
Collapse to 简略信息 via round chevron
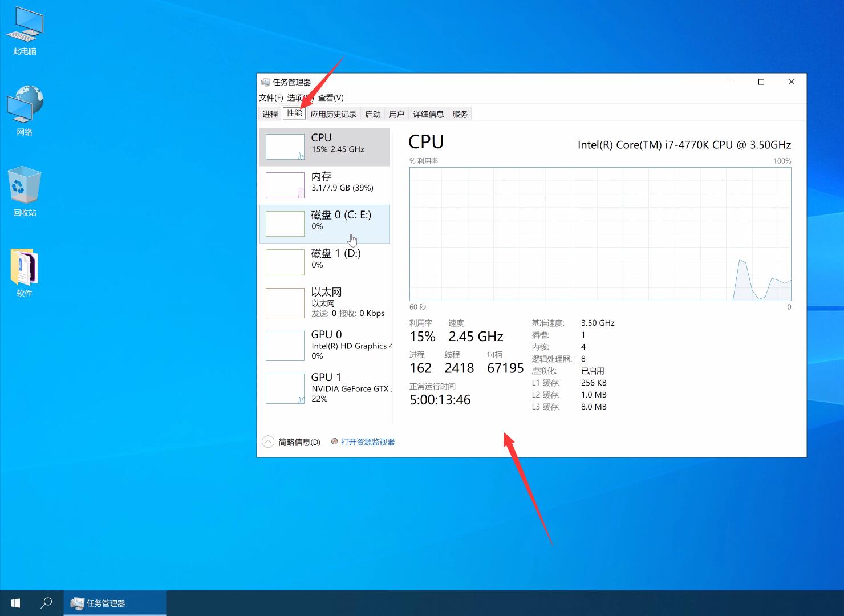(268, 441)
